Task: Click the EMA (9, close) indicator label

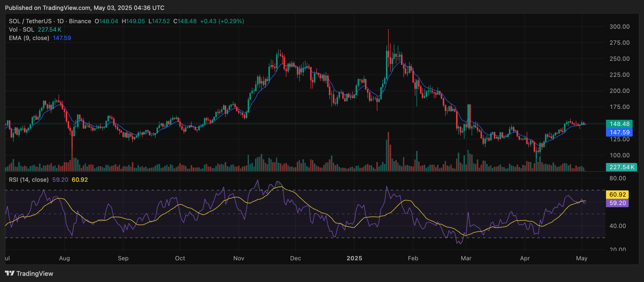Action: point(29,38)
